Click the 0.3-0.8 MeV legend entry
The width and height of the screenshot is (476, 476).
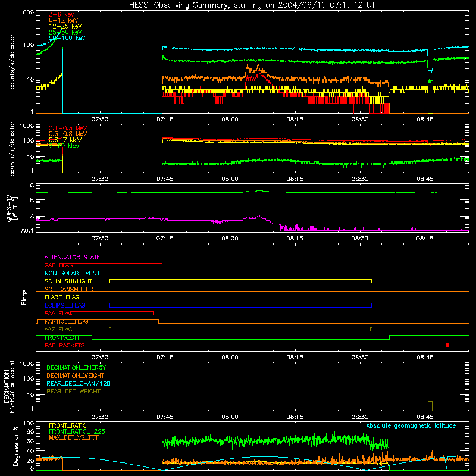tap(68, 134)
